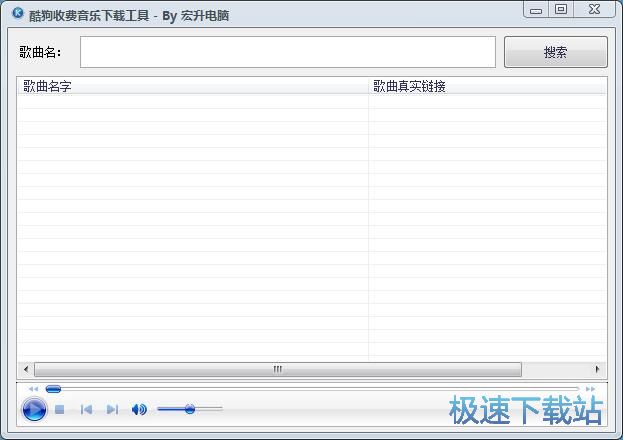This screenshot has height=440, width=623.
Task: Mute the audio with speaker icon
Action: (x=139, y=409)
